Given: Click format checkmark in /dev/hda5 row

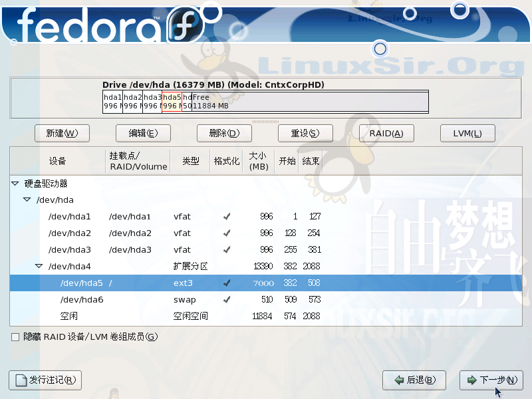Looking at the screenshot, I should click(x=227, y=283).
